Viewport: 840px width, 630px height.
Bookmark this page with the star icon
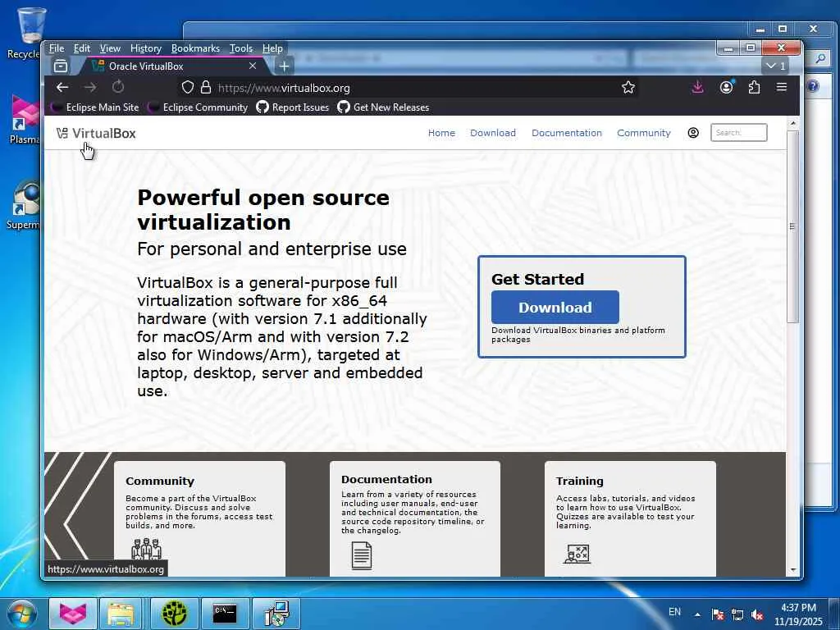tap(628, 87)
